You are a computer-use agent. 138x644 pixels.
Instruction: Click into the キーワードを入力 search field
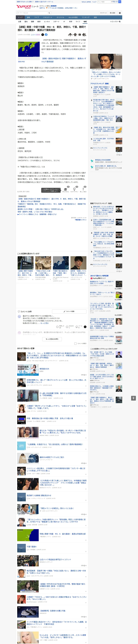[x=32, y=13]
